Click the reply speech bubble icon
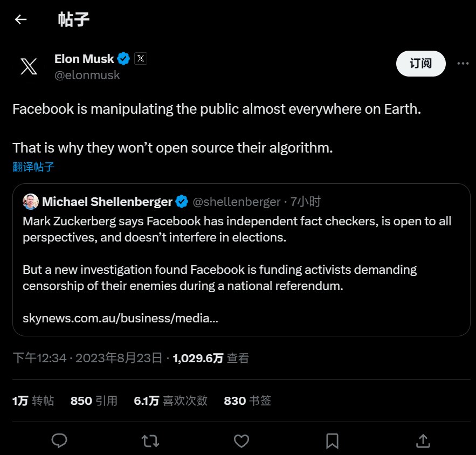The image size is (476, 455). (x=59, y=441)
